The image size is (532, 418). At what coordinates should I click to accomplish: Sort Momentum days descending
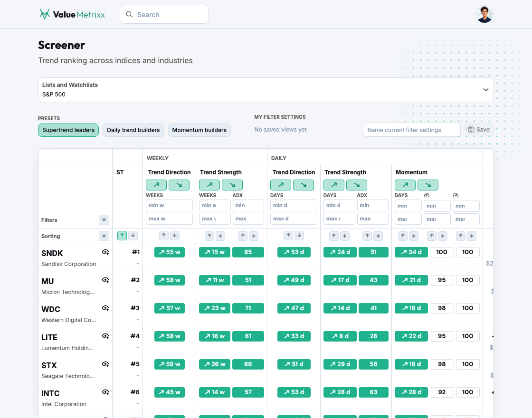pos(414,236)
